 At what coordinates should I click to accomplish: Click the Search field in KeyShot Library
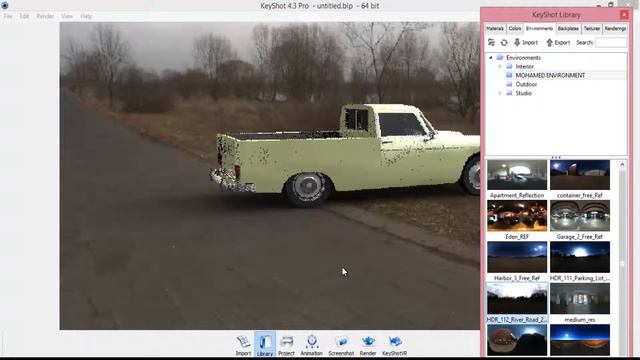tap(611, 42)
